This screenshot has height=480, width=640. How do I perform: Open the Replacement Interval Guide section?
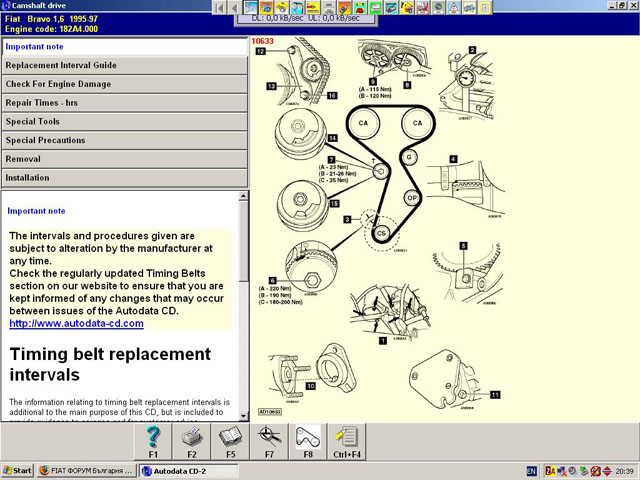click(x=124, y=65)
